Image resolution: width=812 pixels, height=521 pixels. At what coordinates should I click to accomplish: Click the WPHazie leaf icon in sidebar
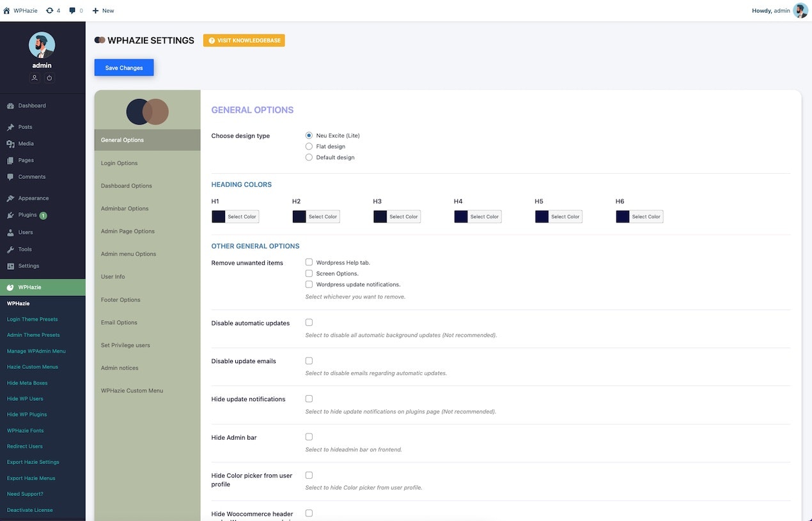point(10,288)
